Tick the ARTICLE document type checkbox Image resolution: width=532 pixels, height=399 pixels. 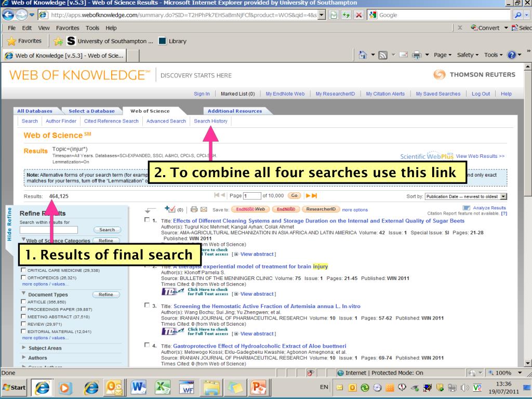coord(23,302)
